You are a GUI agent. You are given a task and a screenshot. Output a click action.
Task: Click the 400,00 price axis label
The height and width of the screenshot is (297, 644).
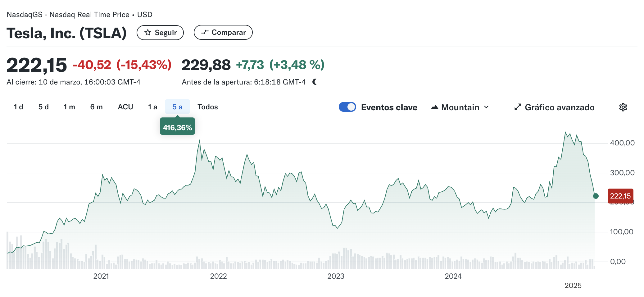tap(622, 143)
